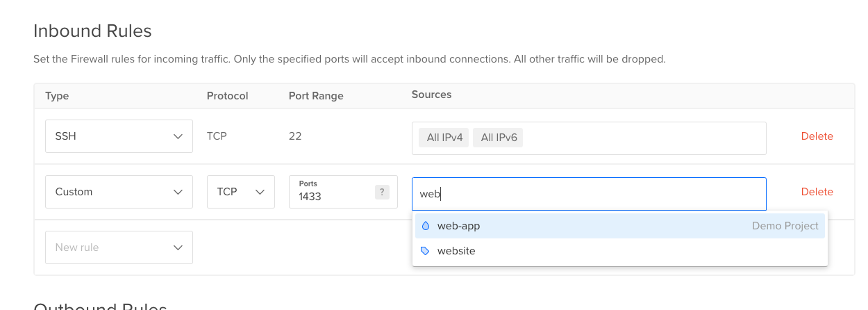The height and width of the screenshot is (310, 868).
Task: Open the SSH type dropdown
Action: (119, 136)
